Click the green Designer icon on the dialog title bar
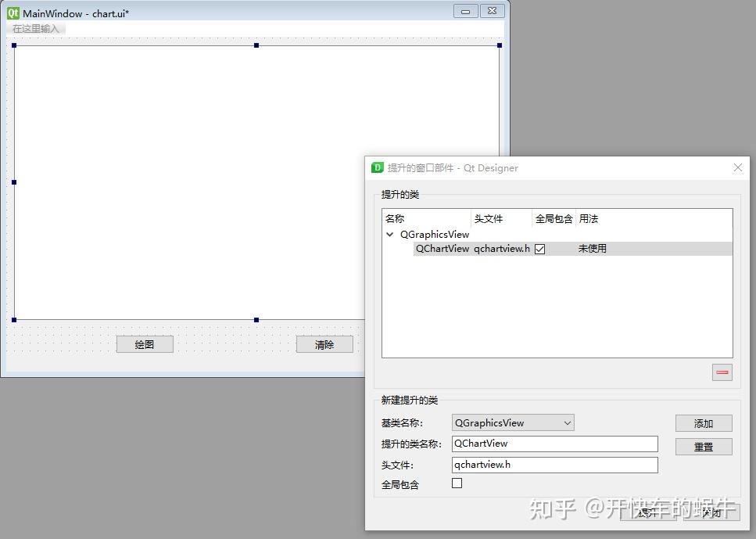This screenshot has width=756, height=539. (378, 167)
